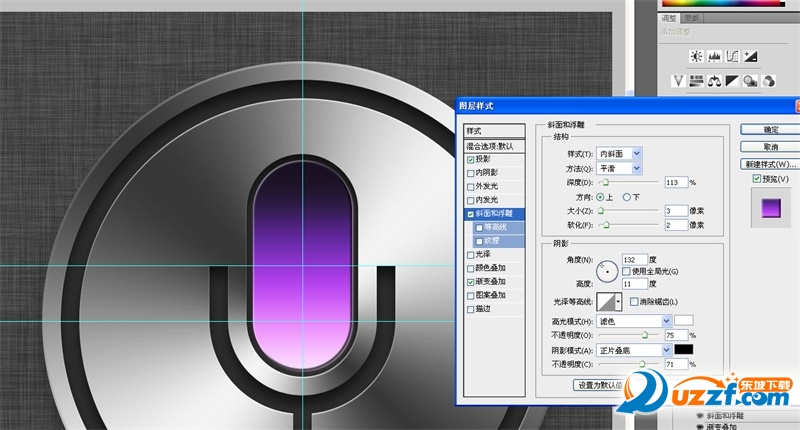Click the 确定 (OK) button
The width and height of the screenshot is (800, 430).
770,129
